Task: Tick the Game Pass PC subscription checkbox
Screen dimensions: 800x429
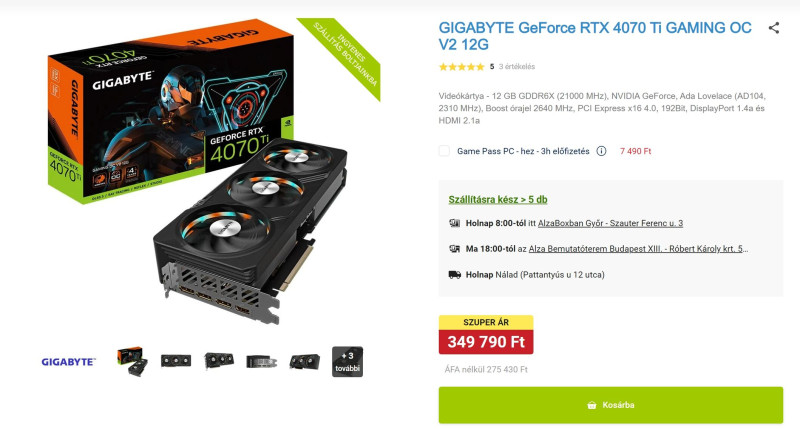Action: pos(444,151)
